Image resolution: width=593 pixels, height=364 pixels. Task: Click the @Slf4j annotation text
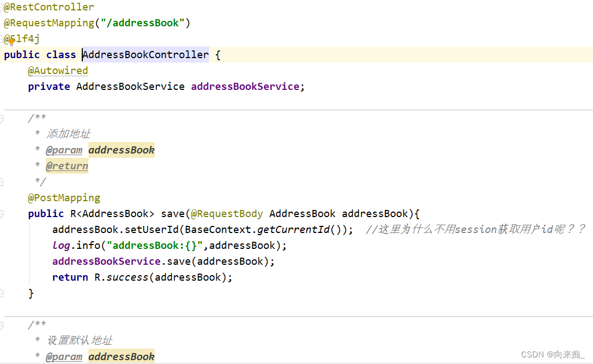pos(22,38)
